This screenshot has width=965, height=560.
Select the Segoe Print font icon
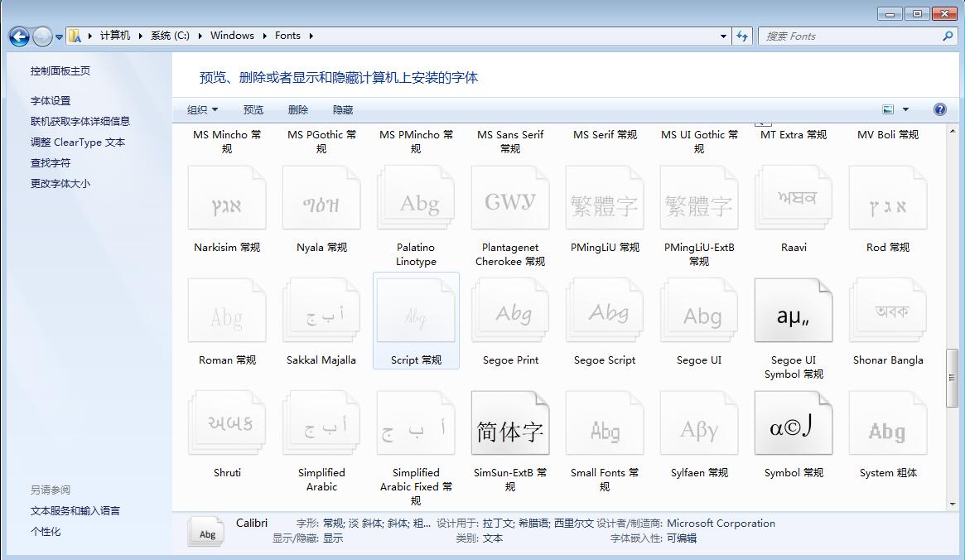pyautogui.click(x=510, y=311)
